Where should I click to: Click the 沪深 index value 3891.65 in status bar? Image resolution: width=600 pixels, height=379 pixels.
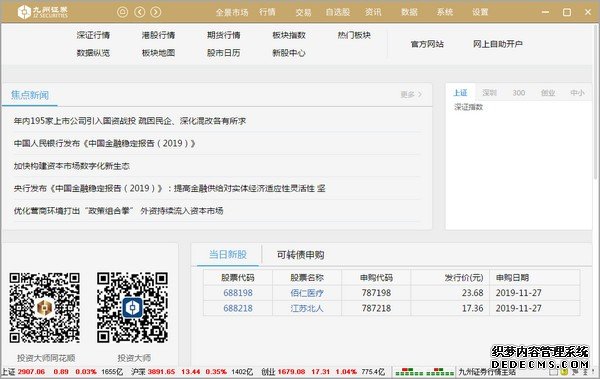[161, 372]
